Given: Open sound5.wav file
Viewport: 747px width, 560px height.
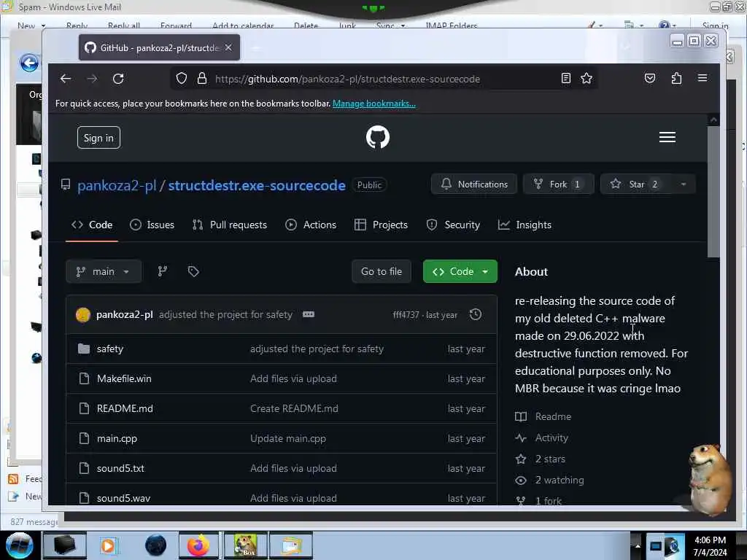Looking at the screenshot, I should pyautogui.click(x=123, y=498).
